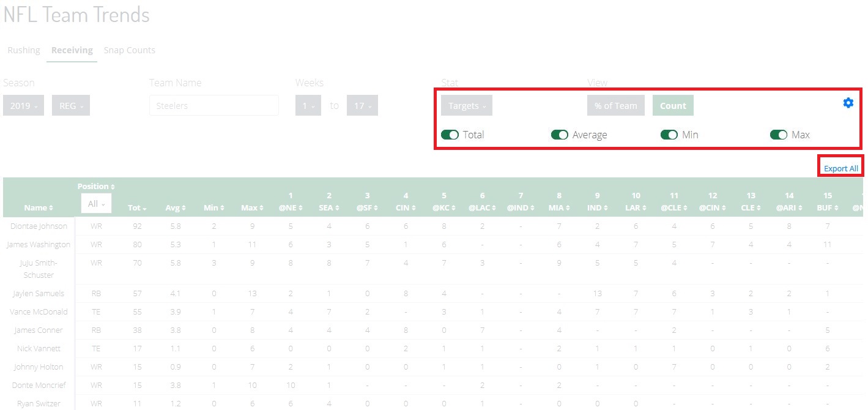The image size is (868, 410).
Task: Open the Targets stat dropdown
Action: [466, 105]
